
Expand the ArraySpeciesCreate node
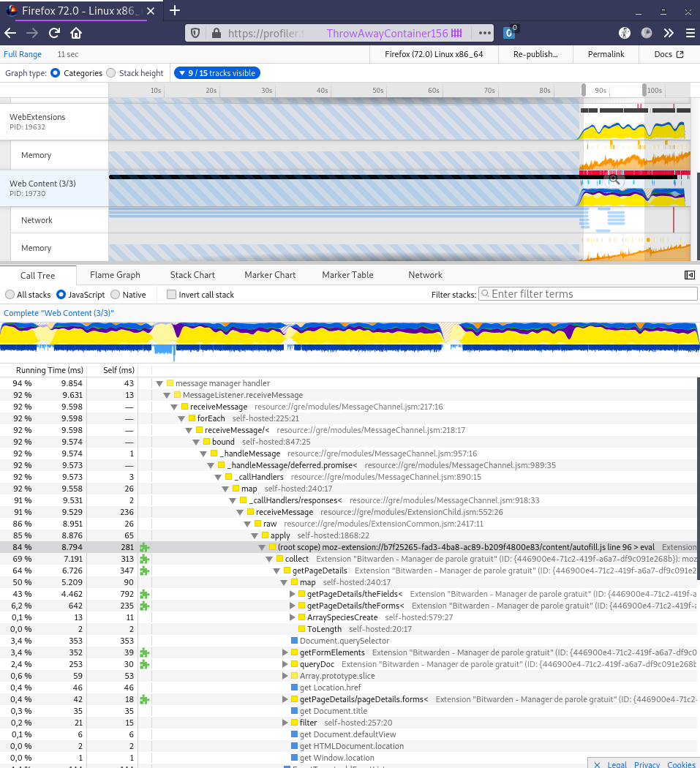pyautogui.click(x=293, y=617)
